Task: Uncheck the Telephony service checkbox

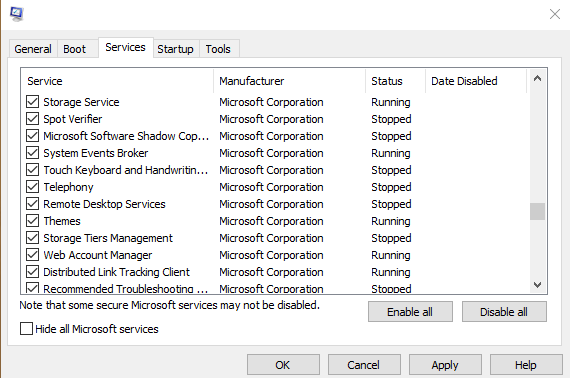Action: click(x=32, y=187)
